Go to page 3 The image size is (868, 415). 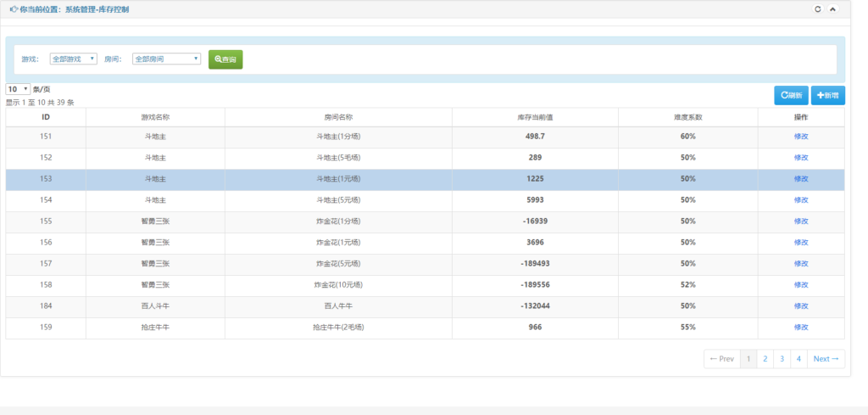point(782,359)
